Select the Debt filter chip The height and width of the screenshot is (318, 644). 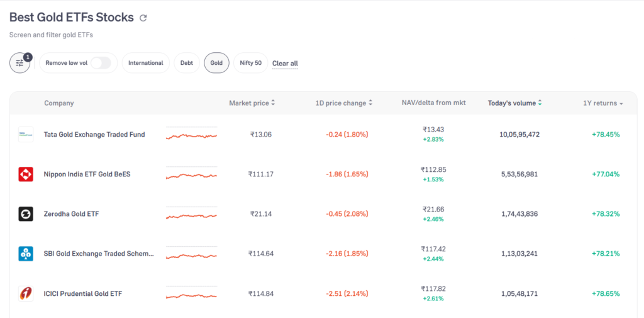[x=187, y=63]
